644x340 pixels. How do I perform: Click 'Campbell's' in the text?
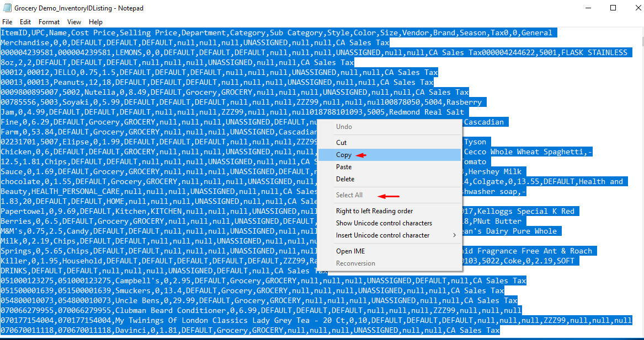(137, 282)
